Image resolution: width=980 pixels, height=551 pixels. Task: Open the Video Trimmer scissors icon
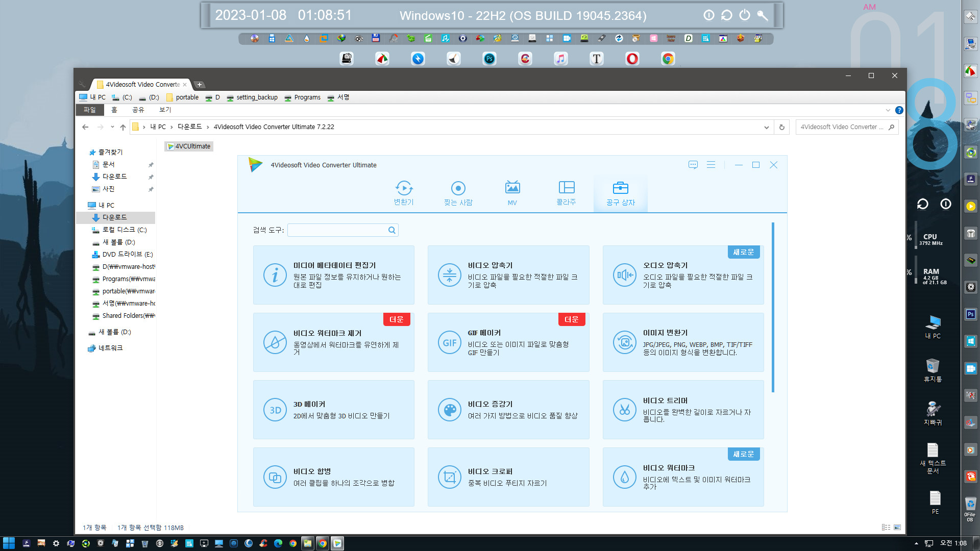tap(625, 410)
